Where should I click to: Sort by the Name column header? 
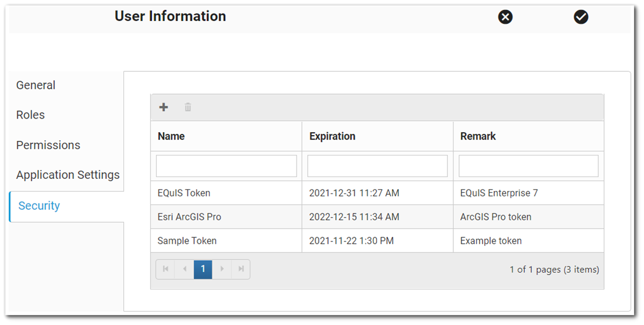pyautogui.click(x=171, y=136)
